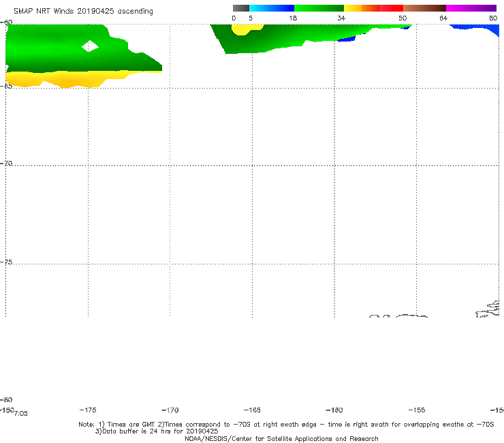Select the color bar label "80"
Screen dimensions: 504x443
[493, 18]
